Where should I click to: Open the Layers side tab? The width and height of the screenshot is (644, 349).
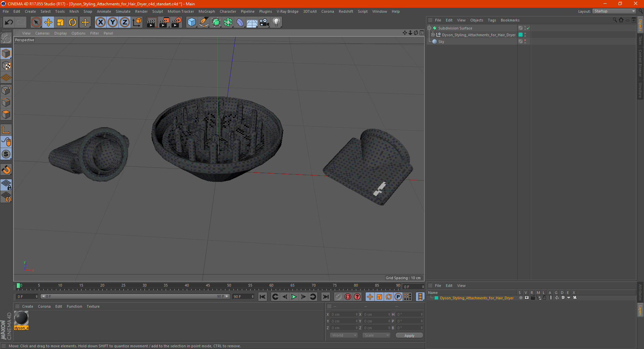[x=640, y=310]
